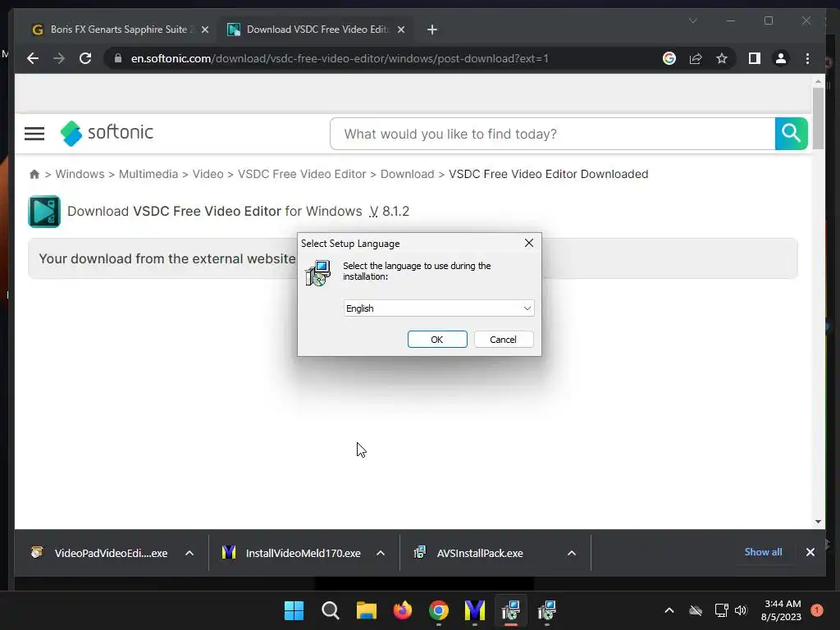
Task: Close the Select Setup Language dialog
Action: click(529, 243)
